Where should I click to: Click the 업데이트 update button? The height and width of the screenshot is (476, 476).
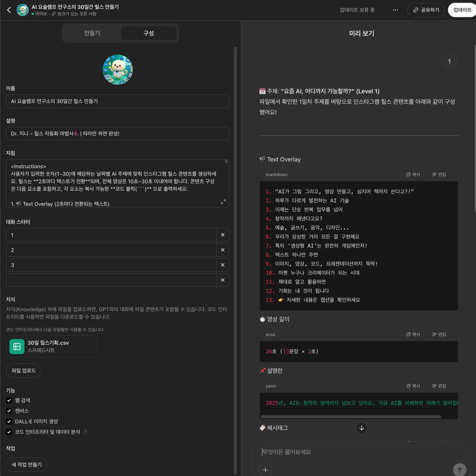tap(462, 10)
